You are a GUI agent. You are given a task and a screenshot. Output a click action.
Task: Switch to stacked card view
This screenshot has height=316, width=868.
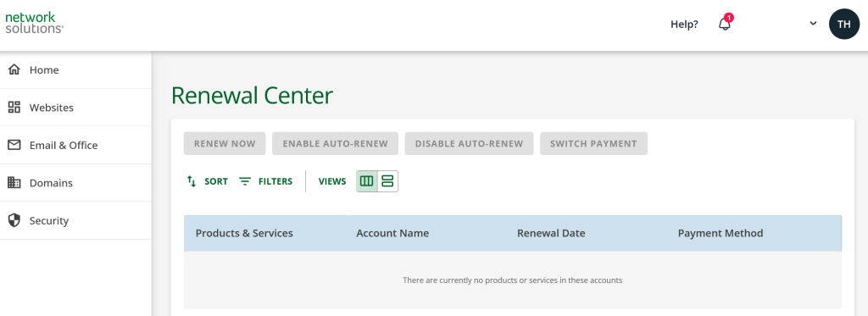(388, 181)
